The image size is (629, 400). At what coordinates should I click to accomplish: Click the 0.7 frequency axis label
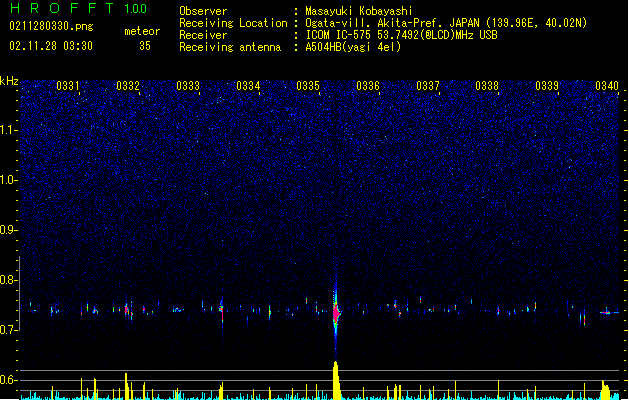tap(9, 330)
